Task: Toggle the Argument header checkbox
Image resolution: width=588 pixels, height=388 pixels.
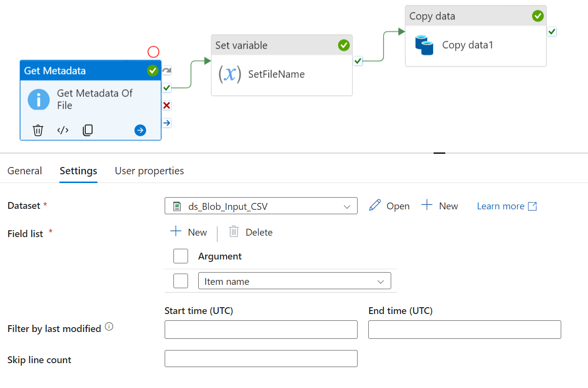Action: point(181,256)
